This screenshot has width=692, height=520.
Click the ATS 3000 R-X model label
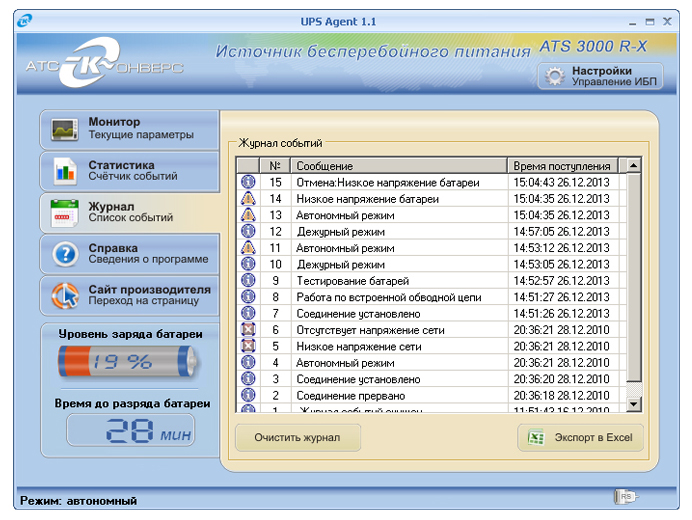coord(593,46)
